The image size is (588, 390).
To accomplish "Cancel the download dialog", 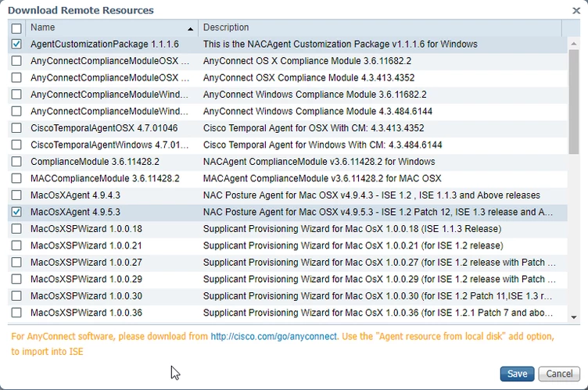I will (x=559, y=374).
